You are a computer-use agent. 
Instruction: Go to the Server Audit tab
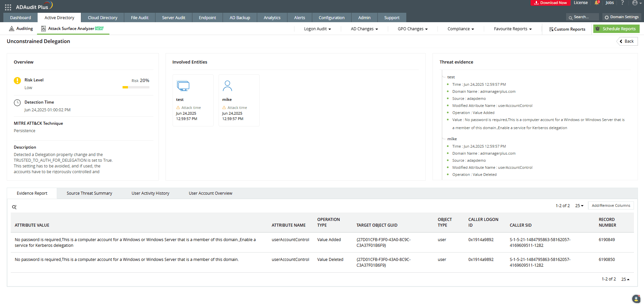[x=174, y=18]
